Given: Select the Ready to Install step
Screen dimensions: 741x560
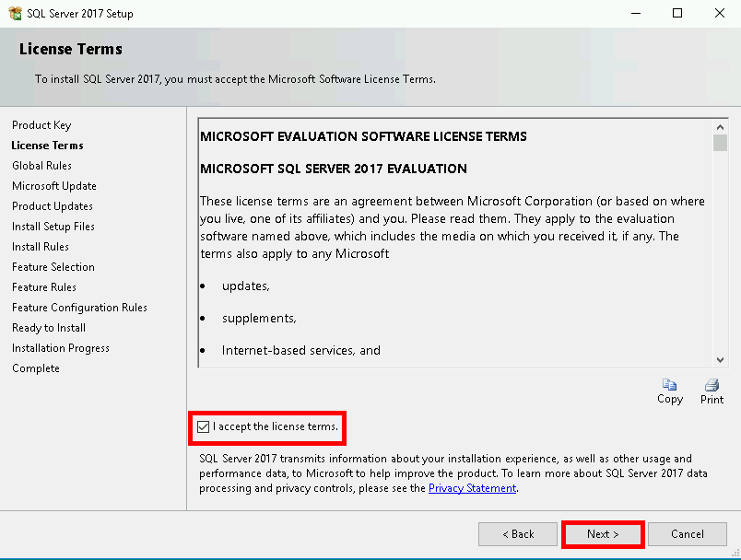Looking at the screenshot, I should tap(49, 328).
